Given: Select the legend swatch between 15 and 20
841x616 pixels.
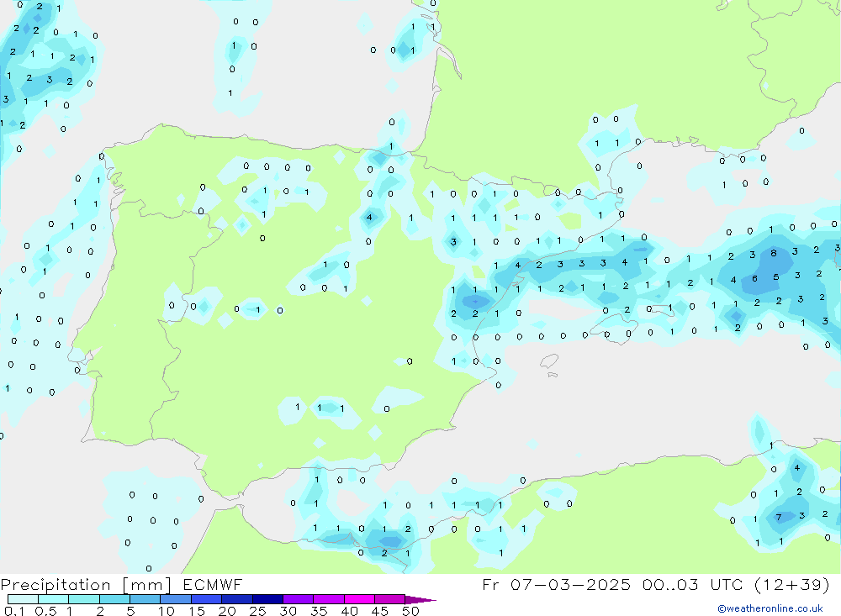Looking at the screenshot, I should pyautogui.click(x=206, y=599).
